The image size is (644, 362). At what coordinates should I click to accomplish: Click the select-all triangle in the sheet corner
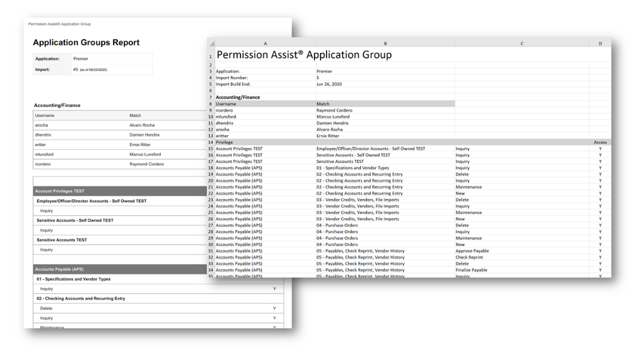click(x=212, y=43)
